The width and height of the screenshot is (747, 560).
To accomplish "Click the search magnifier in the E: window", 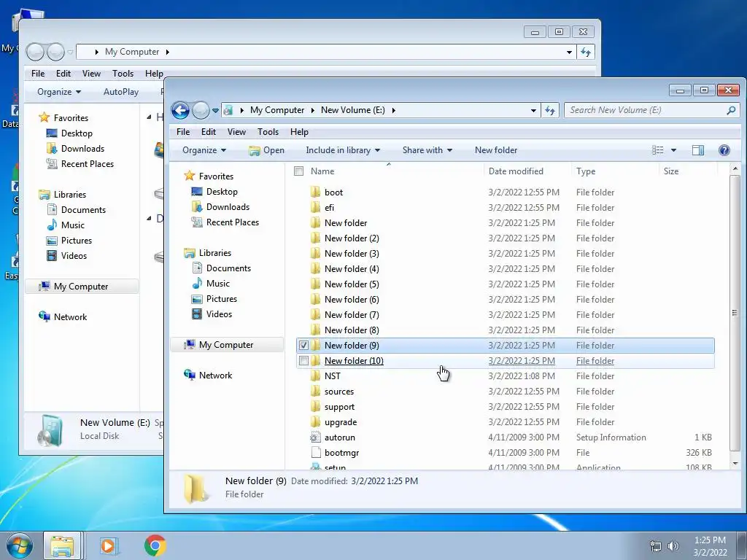I will coord(731,111).
